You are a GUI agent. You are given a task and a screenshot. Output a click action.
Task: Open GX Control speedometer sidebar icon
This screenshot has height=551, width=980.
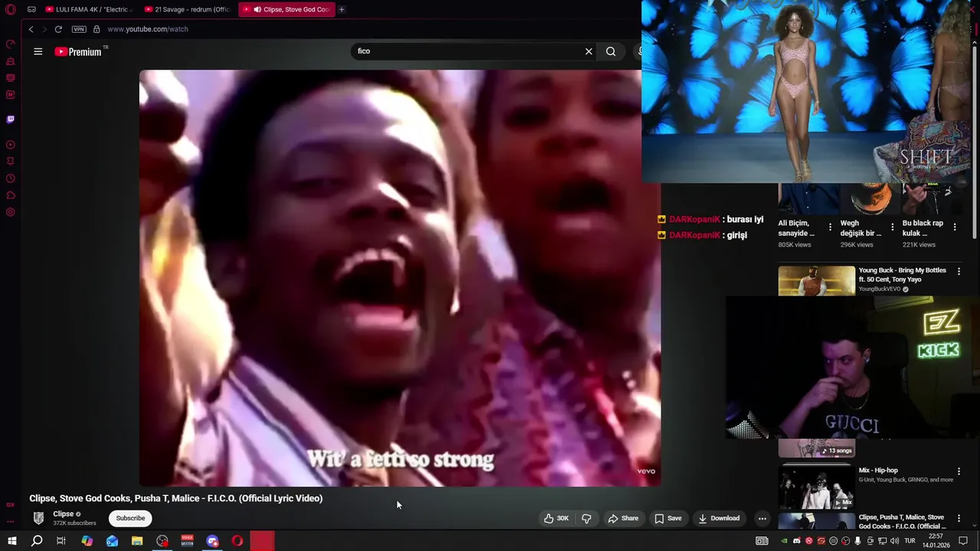tap(11, 44)
